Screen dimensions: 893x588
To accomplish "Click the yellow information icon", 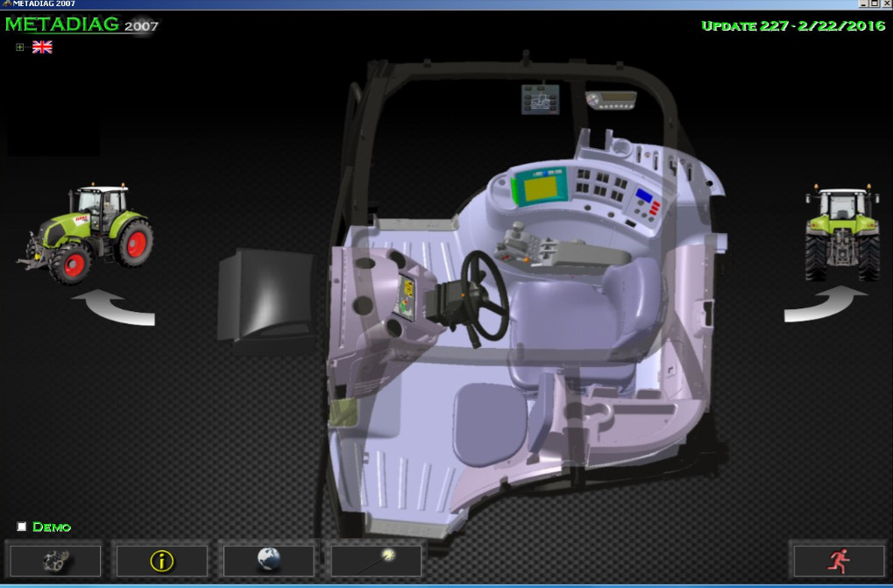I will (x=161, y=560).
